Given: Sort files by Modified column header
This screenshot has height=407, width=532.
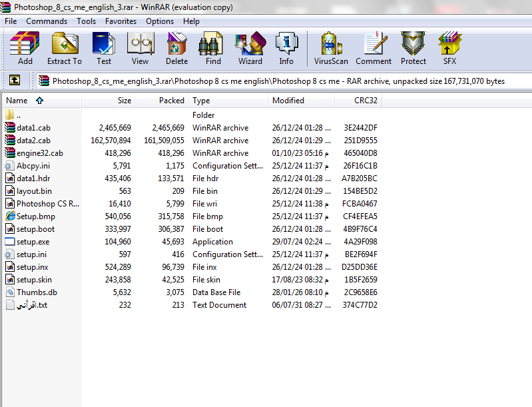Looking at the screenshot, I should [288, 101].
